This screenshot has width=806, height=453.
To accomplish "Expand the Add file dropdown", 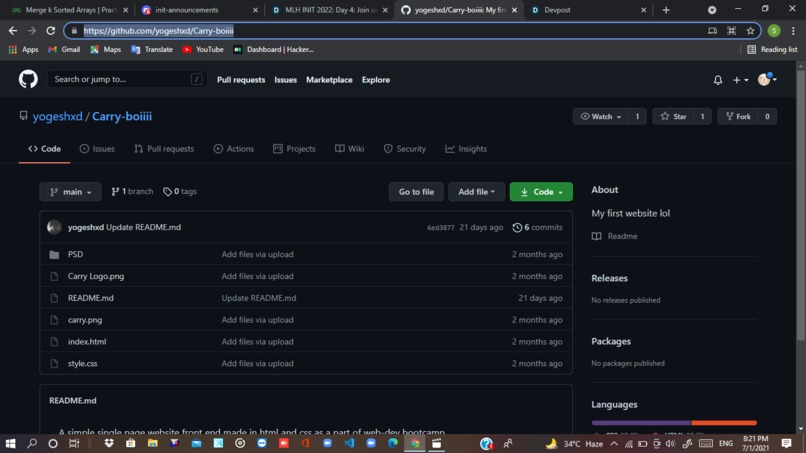I will pyautogui.click(x=477, y=192).
